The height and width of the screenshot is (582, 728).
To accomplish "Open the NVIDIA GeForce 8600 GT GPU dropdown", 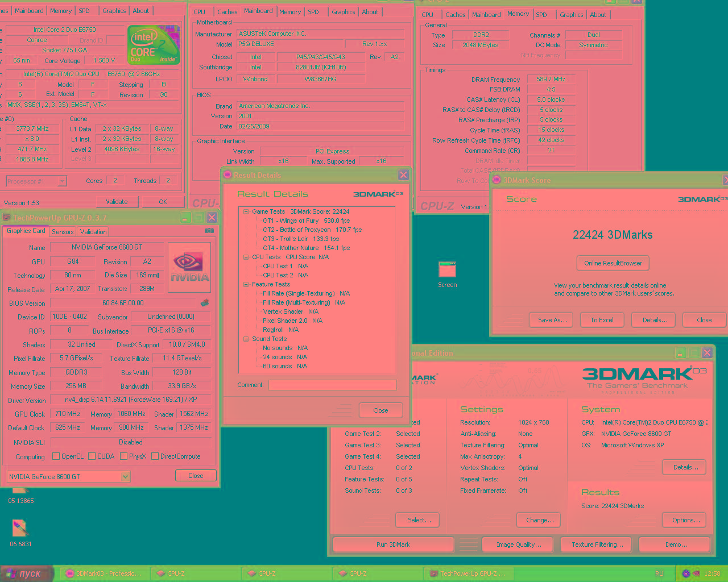I will 126,476.
